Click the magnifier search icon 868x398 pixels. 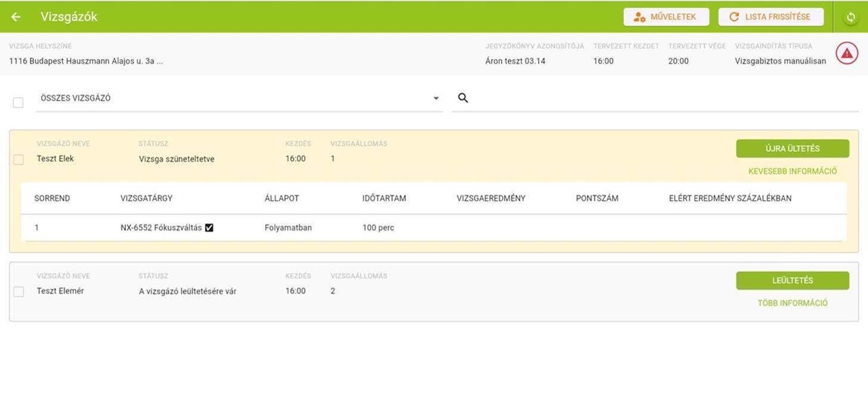point(463,98)
